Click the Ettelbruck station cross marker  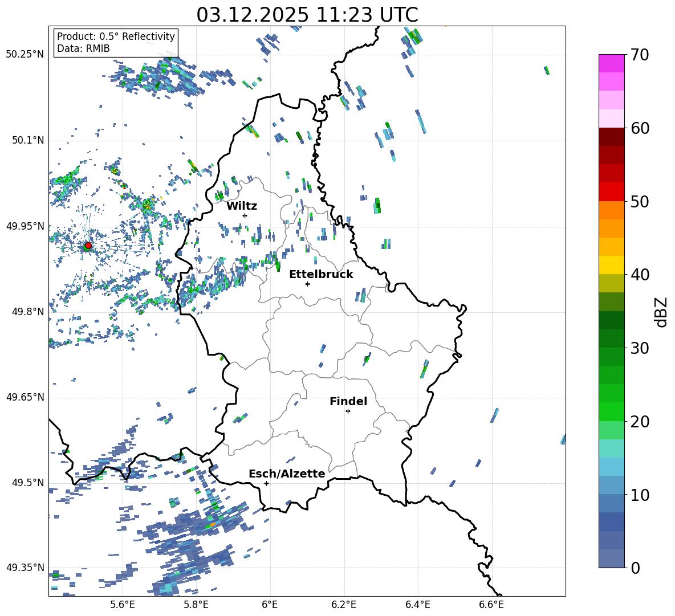307,284
